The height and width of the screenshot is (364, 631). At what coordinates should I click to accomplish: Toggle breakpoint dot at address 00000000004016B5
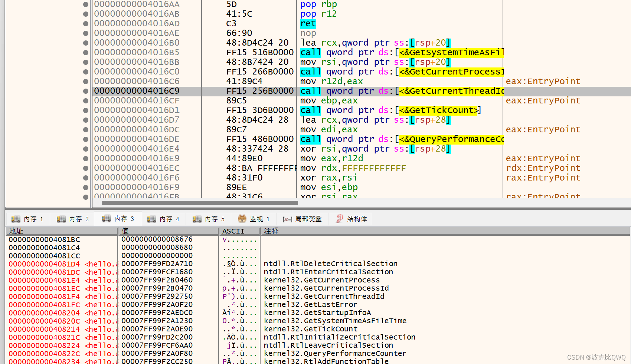click(86, 53)
